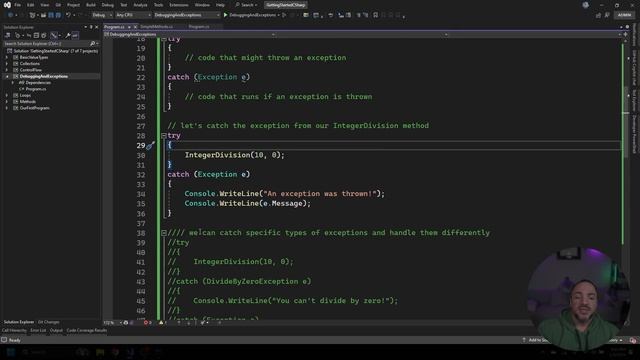Open the Any CPU platform dropdown
The height and width of the screenshot is (360, 640).
(133, 15)
